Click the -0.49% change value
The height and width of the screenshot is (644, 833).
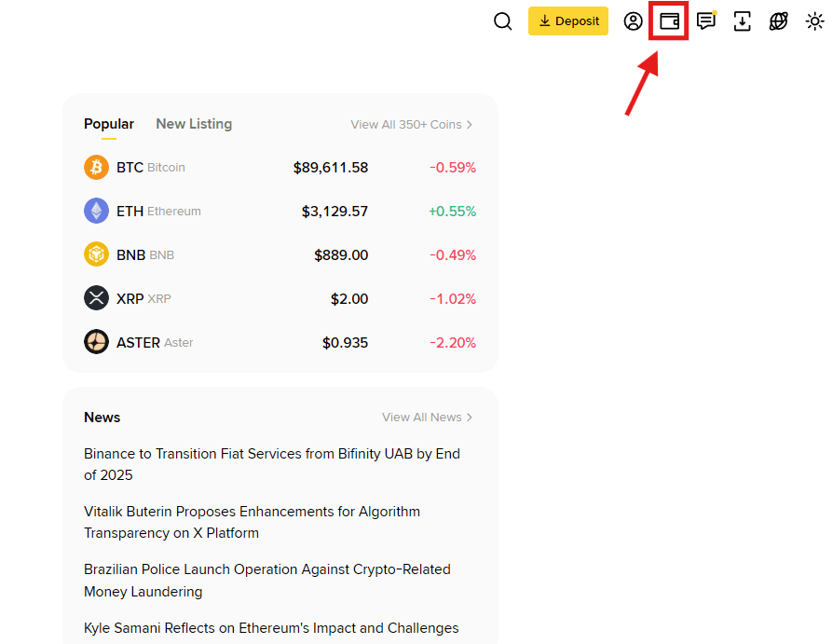(453, 255)
